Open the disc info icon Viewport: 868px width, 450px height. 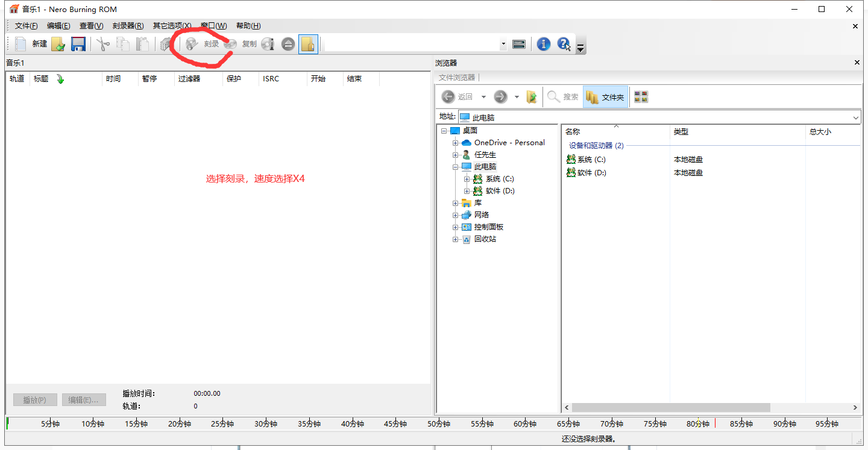[x=268, y=44]
